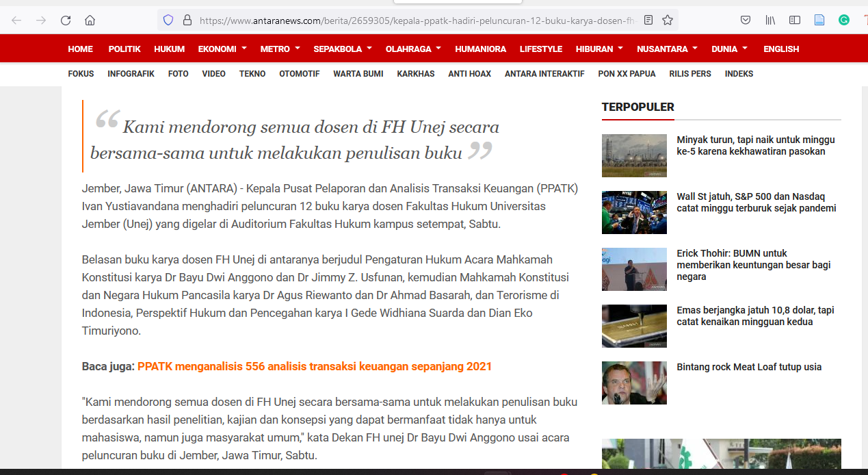The width and height of the screenshot is (868, 475).
Task: Toggle tracking protection shield
Action: coord(168,20)
